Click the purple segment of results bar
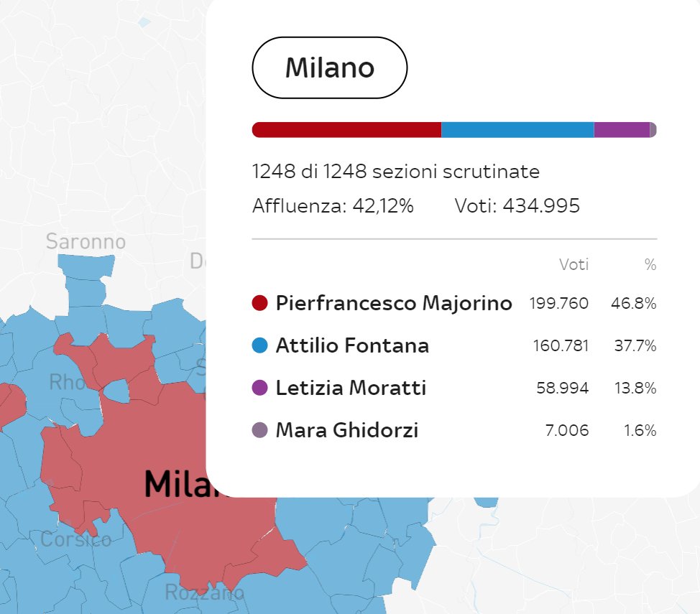The height and width of the screenshot is (614, 700). tap(622, 130)
